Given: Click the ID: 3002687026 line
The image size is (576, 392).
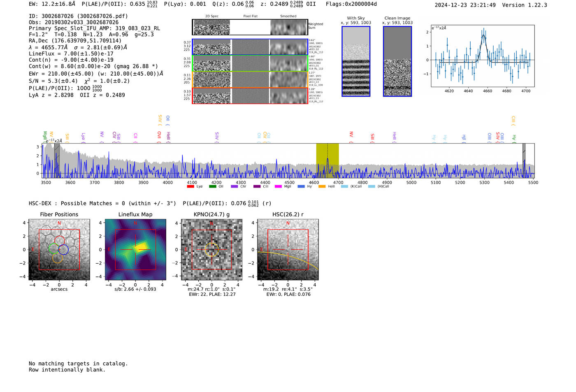Looking at the screenshot, I should (78, 16).
